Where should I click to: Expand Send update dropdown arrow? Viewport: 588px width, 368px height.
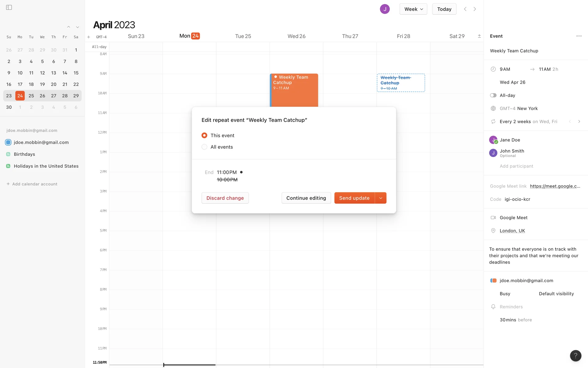click(381, 198)
